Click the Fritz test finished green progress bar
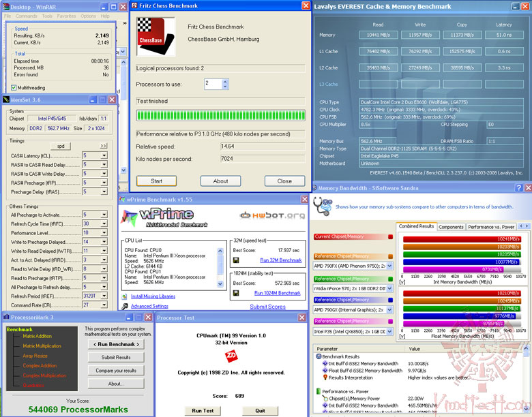The width and height of the screenshot is (532, 417). (x=220, y=116)
